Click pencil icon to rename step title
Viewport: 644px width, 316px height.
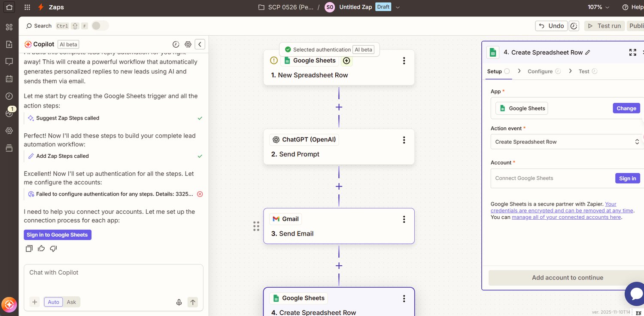(588, 52)
